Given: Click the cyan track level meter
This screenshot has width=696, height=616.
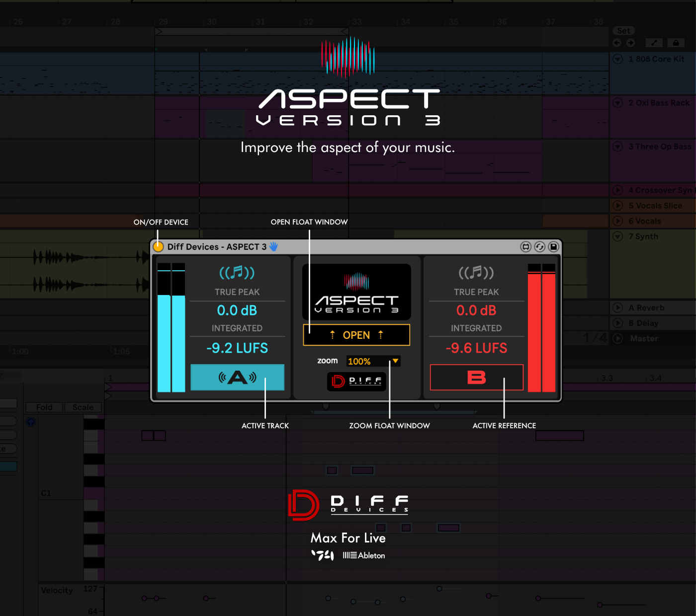Looking at the screenshot, I should 171,328.
